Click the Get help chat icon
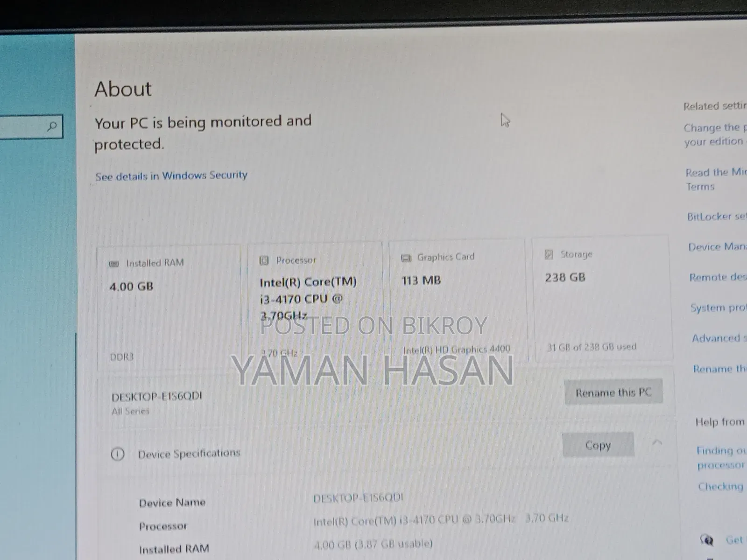Screen dimensions: 747x560 [707, 540]
